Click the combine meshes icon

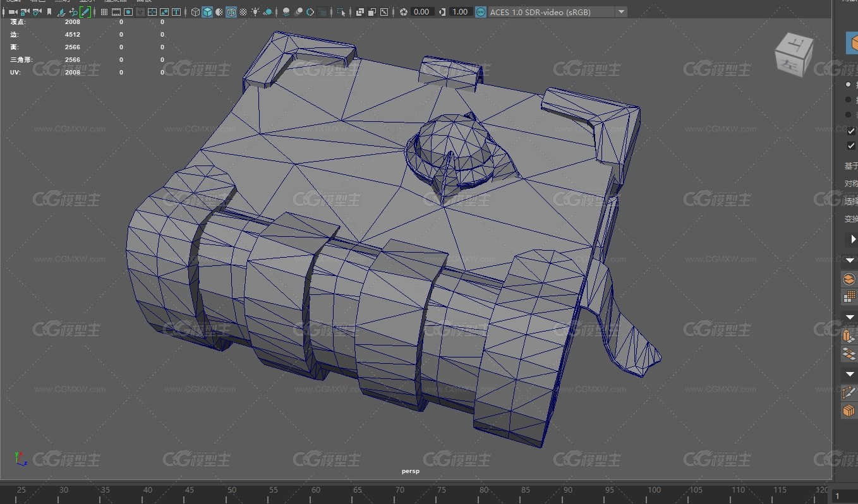coord(849,279)
